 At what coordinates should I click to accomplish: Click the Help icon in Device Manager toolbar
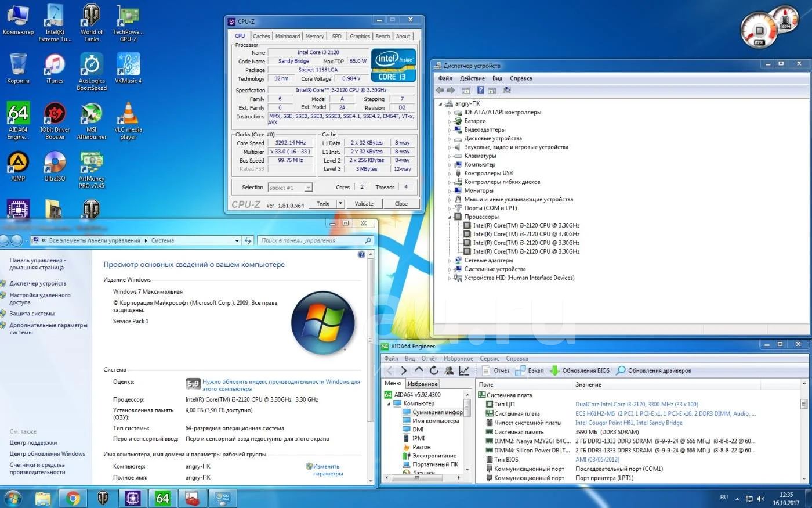click(x=480, y=90)
